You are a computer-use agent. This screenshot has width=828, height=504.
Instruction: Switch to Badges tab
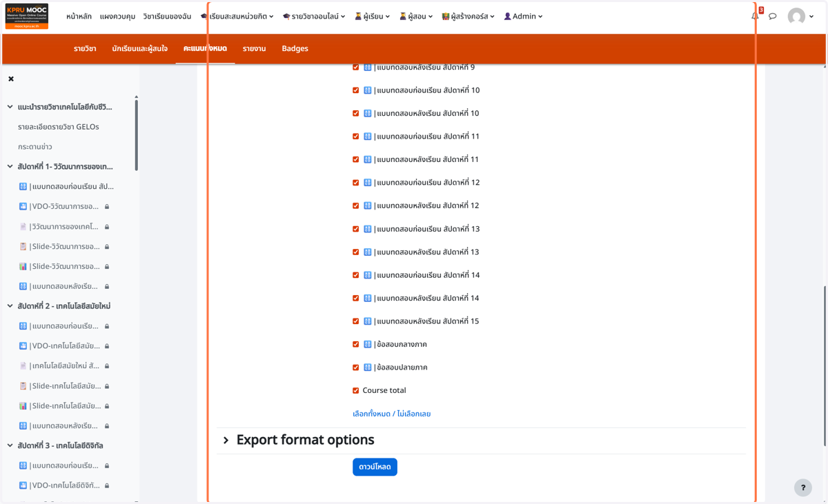pyautogui.click(x=295, y=49)
